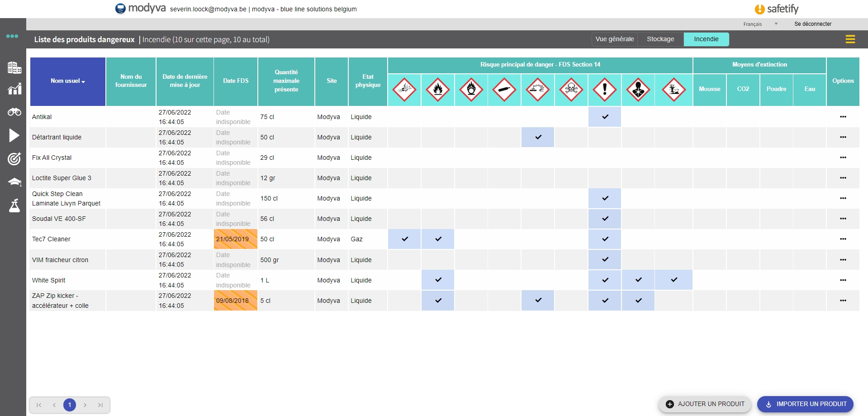Click the exclamation mark hazard pictogram

pyautogui.click(x=605, y=89)
